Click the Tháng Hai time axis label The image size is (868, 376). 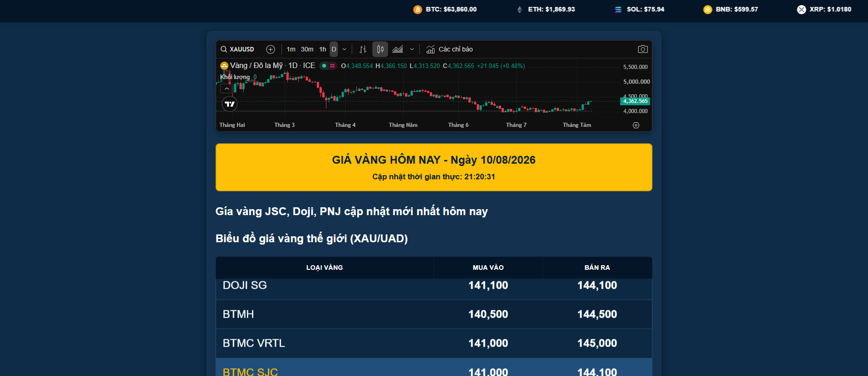(232, 125)
